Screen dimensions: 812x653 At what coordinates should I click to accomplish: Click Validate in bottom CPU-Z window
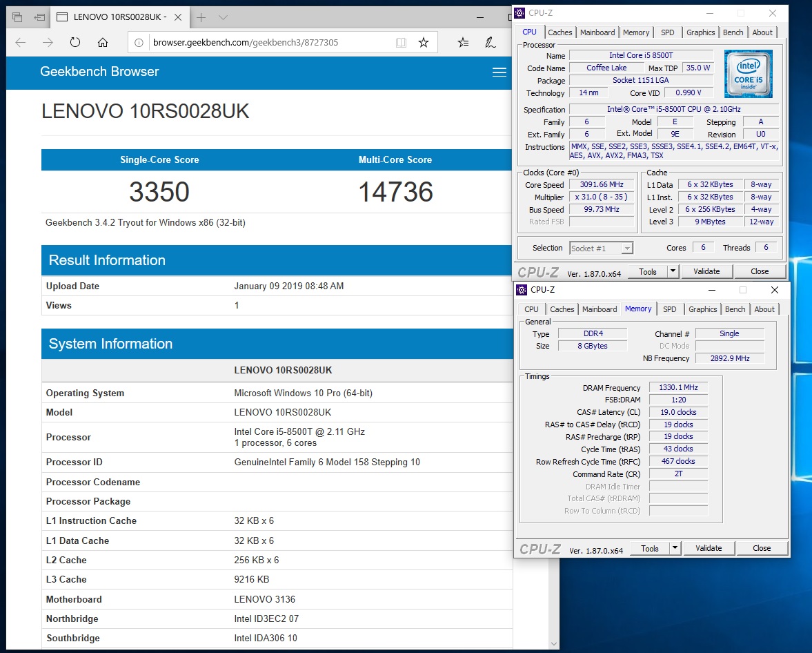coord(709,548)
